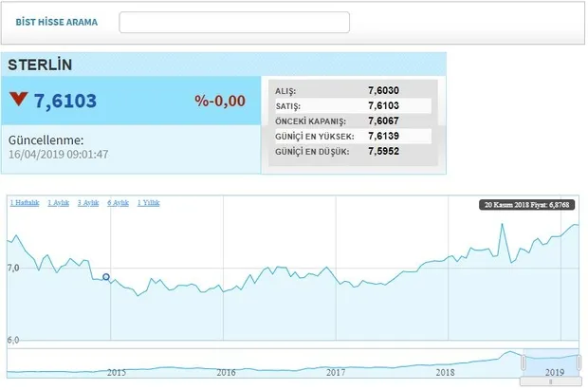Select the 3 Aylık chart range

[x=88, y=203]
